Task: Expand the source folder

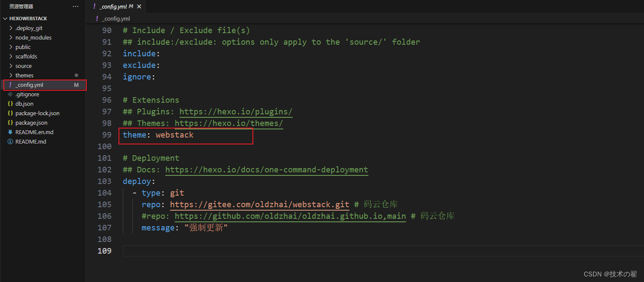Action: point(11,66)
